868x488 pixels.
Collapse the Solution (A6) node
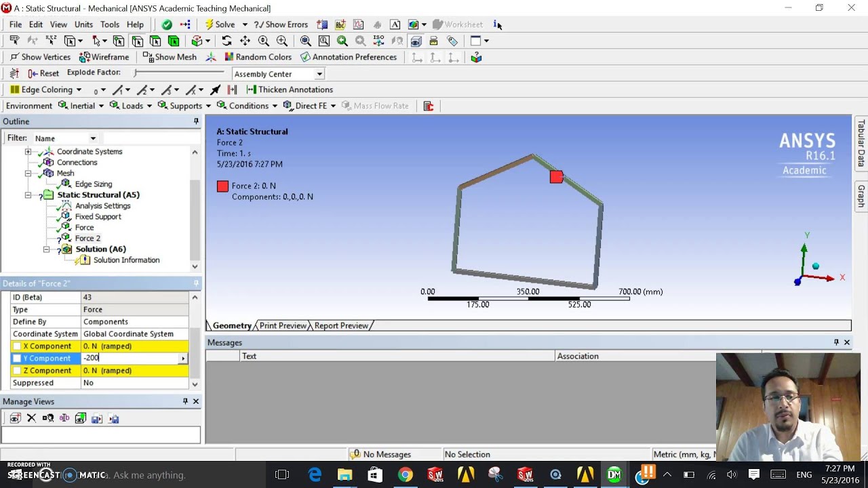[46, 249]
